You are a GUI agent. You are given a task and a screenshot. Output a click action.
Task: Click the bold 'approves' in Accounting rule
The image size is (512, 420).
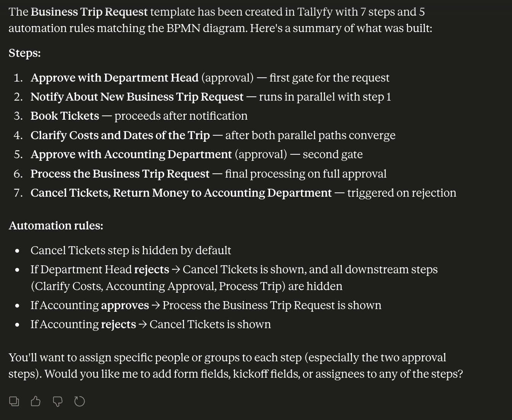(125, 305)
